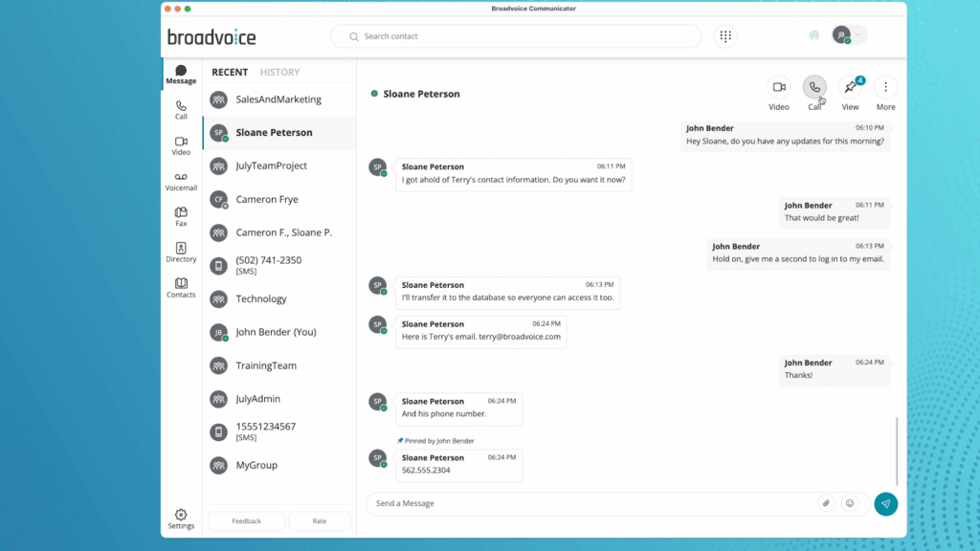Image resolution: width=980 pixels, height=551 pixels.
Task: Attach a file with the paperclip icon
Action: [x=825, y=503]
